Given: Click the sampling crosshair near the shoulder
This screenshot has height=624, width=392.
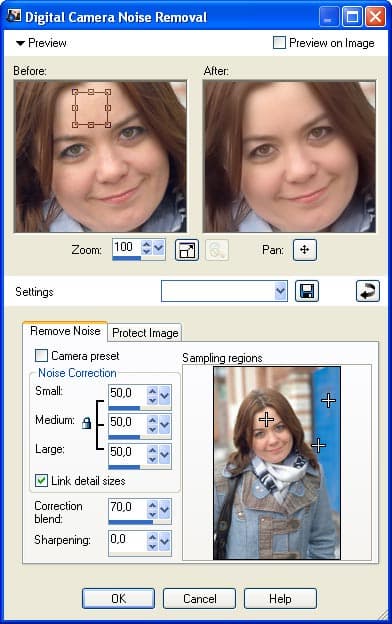Looking at the screenshot, I should (318, 445).
